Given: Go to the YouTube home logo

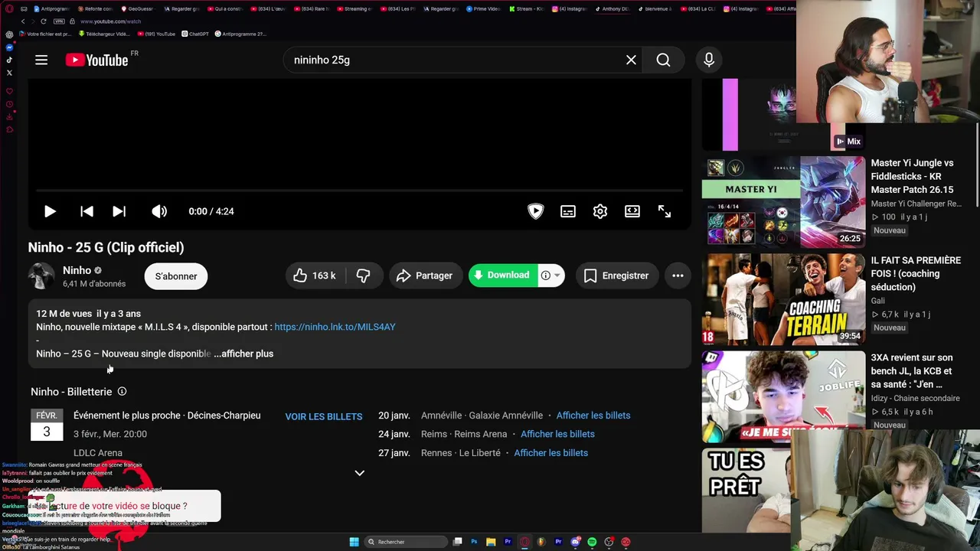Looking at the screenshot, I should (96, 60).
